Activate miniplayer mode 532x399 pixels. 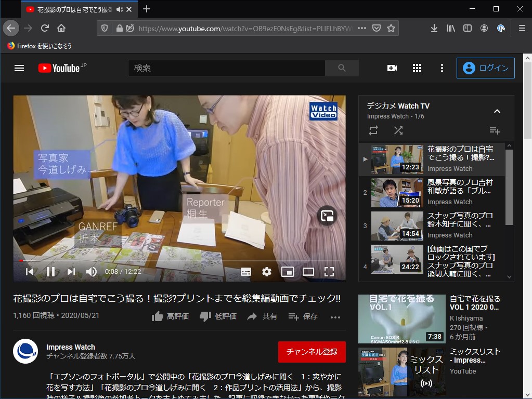288,271
